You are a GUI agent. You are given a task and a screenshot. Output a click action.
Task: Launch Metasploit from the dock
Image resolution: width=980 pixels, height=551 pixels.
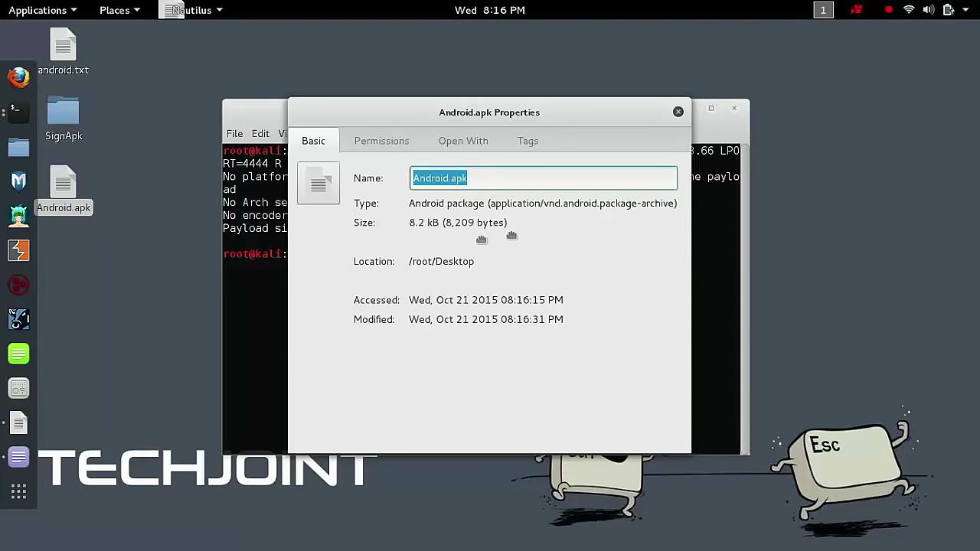tap(18, 181)
